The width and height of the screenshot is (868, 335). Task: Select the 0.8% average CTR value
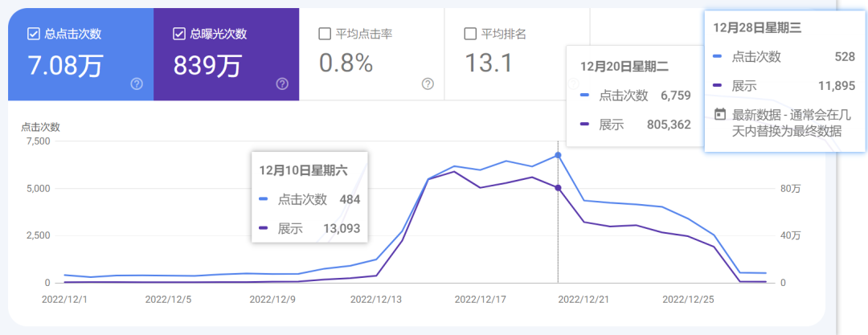[x=346, y=63]
